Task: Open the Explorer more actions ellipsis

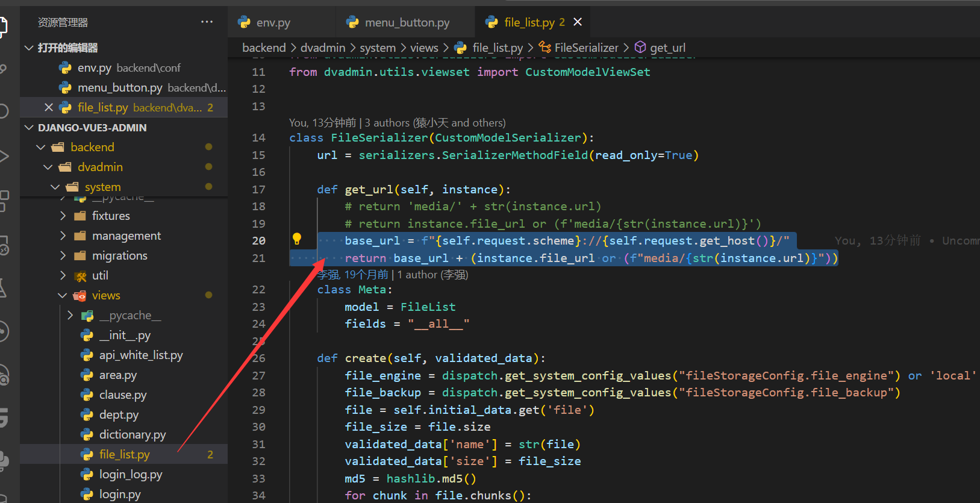Action: pyautogui.click(x=207, y=22)
